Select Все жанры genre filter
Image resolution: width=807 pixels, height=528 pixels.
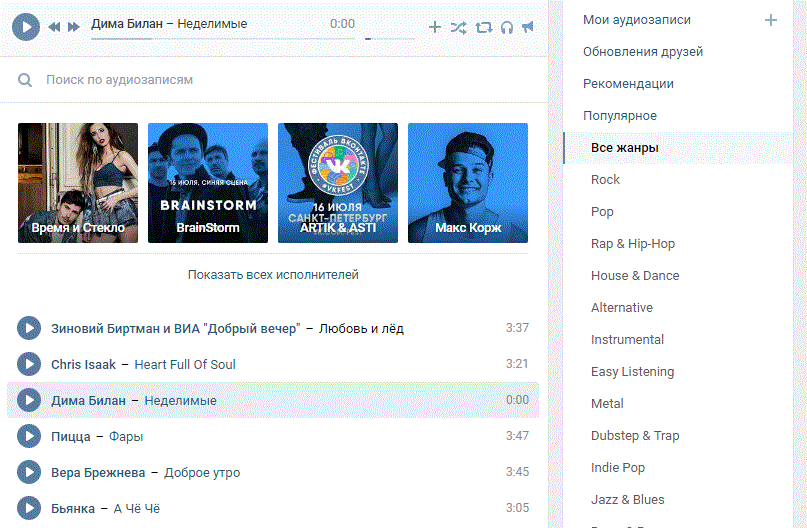click(678, 148)
